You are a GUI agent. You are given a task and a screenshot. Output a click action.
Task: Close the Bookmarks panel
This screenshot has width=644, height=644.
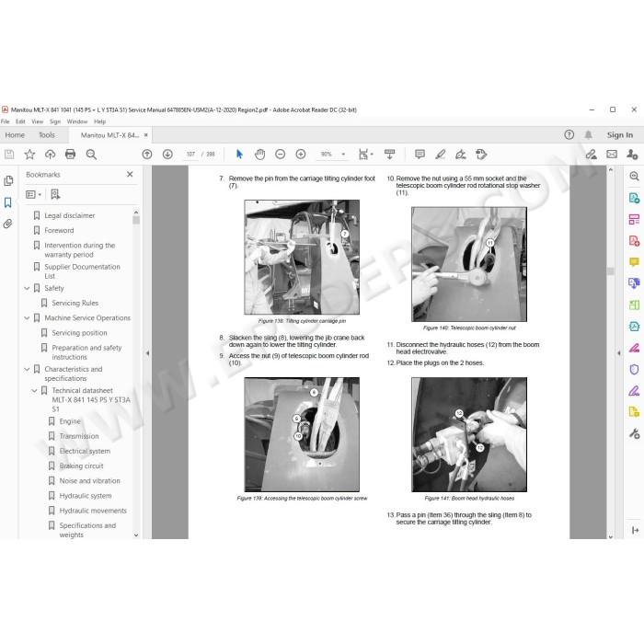coord(130,174)
